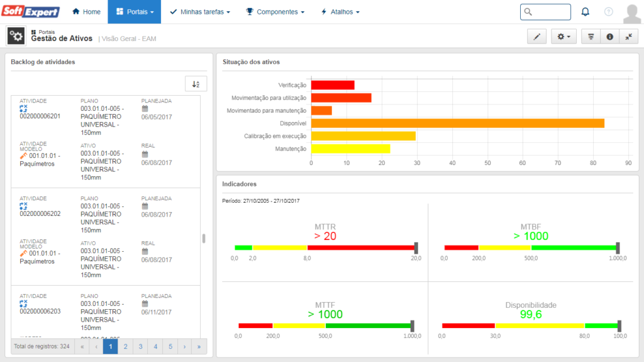The image size is (644, 362).
Task: Expand the Portais menu
Action: point(134,12)
